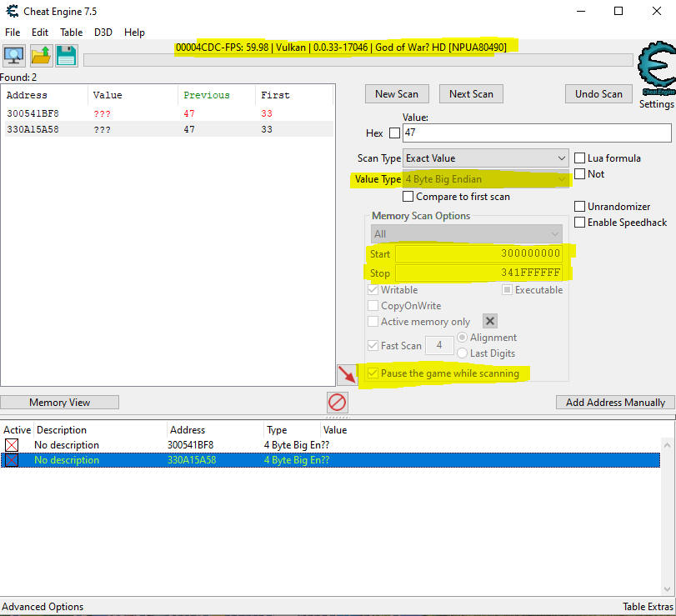The image size is (676, 616).
Task: Clear address list with red circle icon
Action: click(x=337, y=403)
